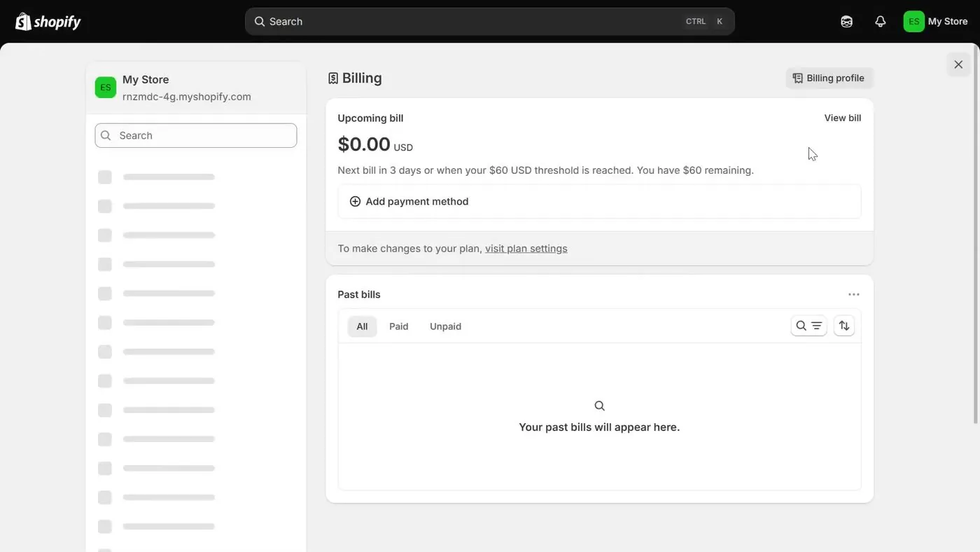The height and width of the screenshot is (552, 980).
Task: Click the Past bills heading
Action: pyautogui.click(x=359, y=295)
